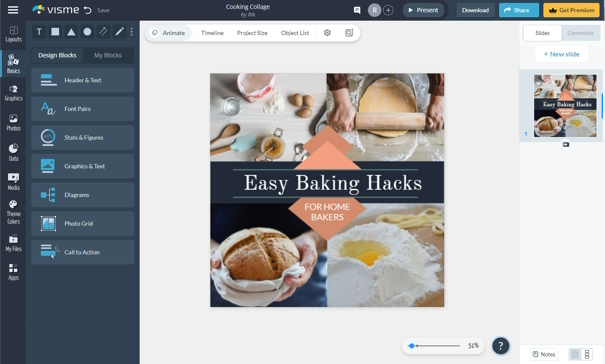Screen dimensions: 605x364
Task: Click the Share button
Action: pyautogui.click(x=519, y=10)
